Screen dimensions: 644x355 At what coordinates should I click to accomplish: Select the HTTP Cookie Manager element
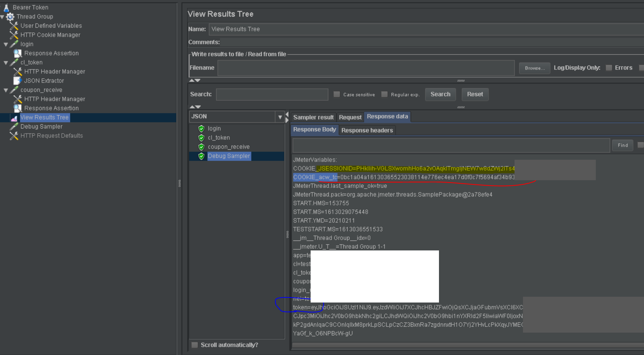(x=50, y=35)
